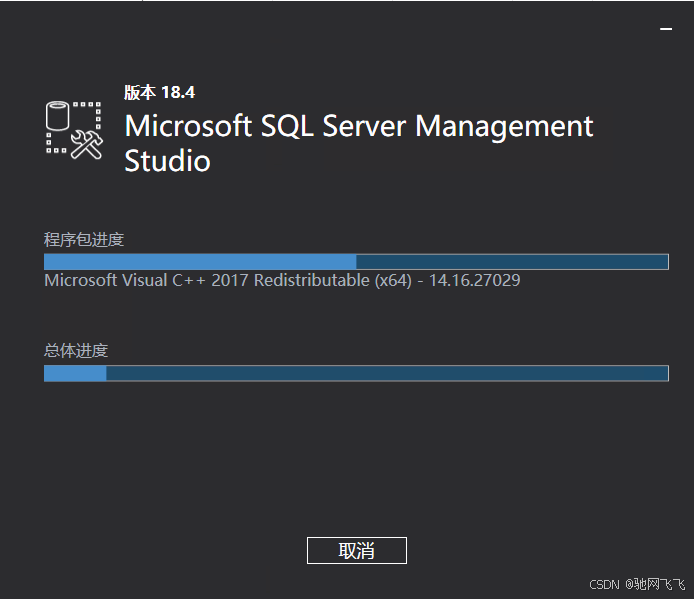Click the 程序包进度 package progress bar
Screen dimensions: 694x599
pyautogui.click(x=356, y=262)
